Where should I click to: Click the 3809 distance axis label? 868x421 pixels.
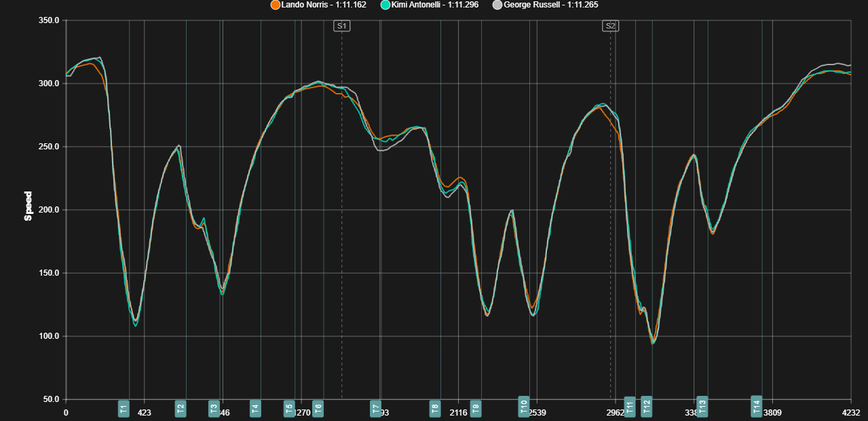click(x=773, y=412)
